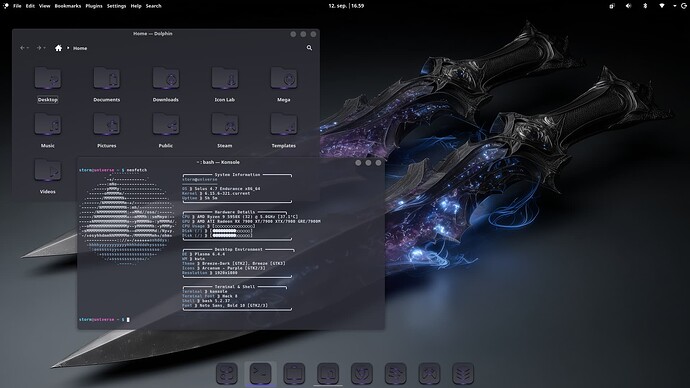Open the Bookmarks menu
Image resolution: width=690 pixels, height=388 pixels.
[68, 6]
